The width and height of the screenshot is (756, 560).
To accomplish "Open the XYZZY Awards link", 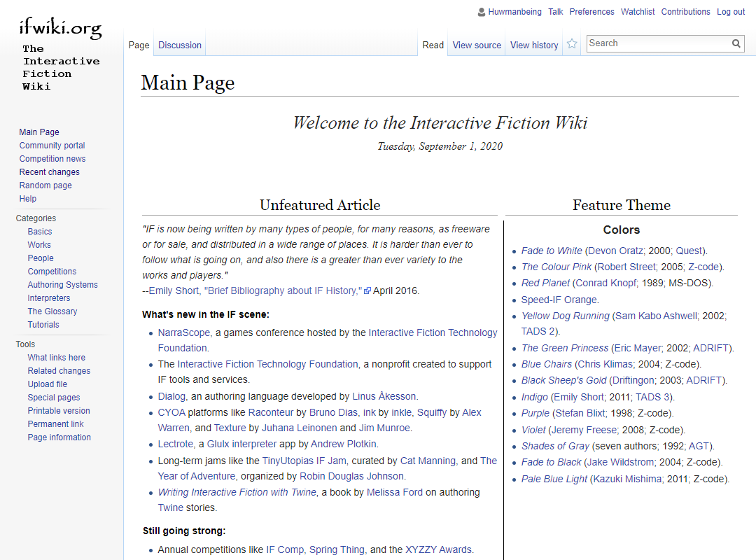I will [438, 550].
